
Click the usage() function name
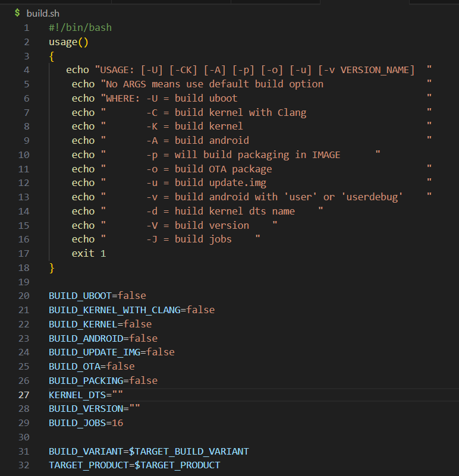click(68, 42)
